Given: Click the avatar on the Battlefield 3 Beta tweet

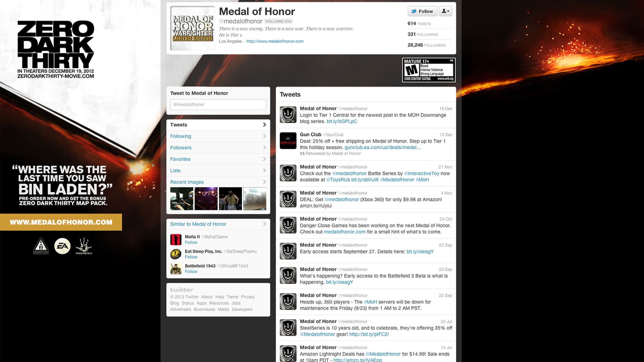Looking at the screenshot, I should 288,276.
